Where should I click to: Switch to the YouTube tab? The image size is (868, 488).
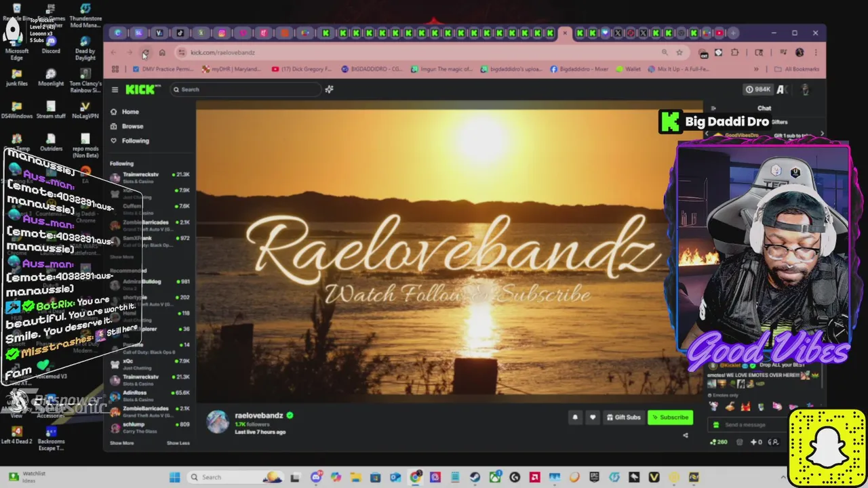point(719,33)
